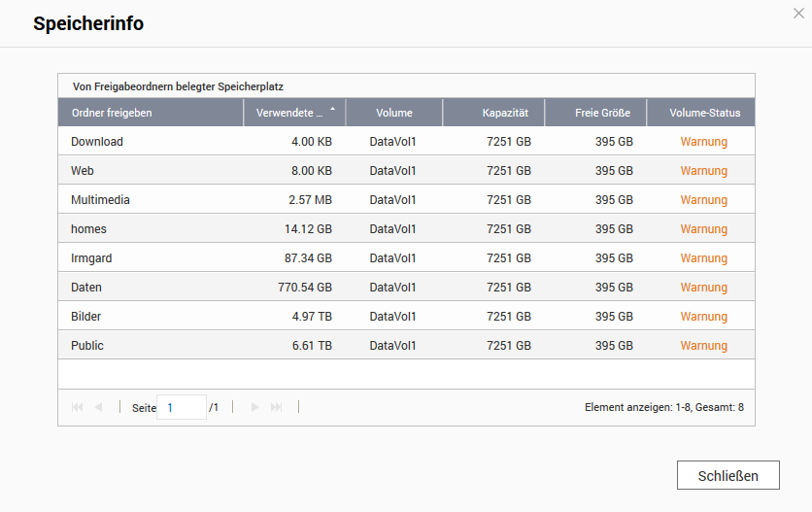
Task: Click 2.57 MB used size value
Action: pyautogui.click(x=310, y=199)
